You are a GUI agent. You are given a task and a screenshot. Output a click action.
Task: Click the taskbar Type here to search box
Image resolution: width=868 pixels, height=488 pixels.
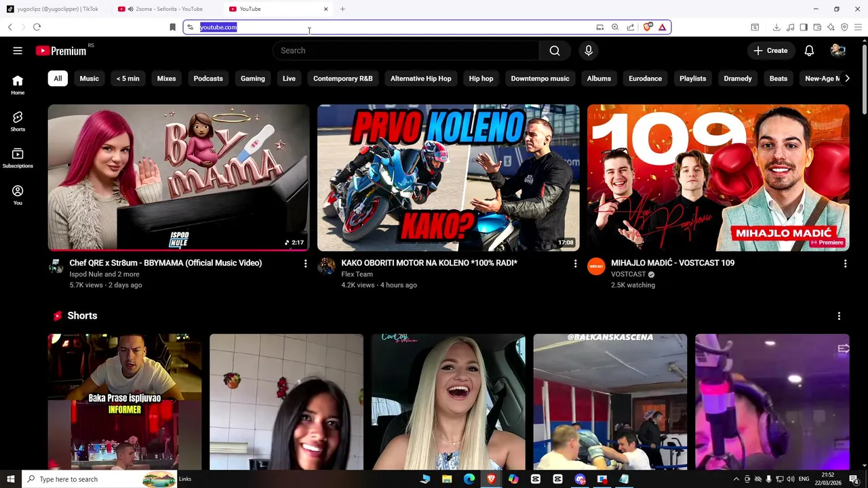coord(100,479)
